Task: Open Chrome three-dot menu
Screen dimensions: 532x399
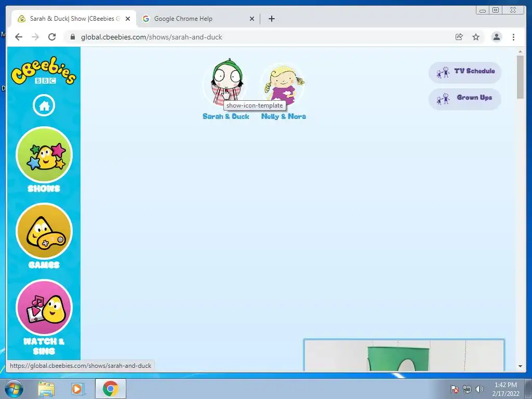Action: coord(513,37)
